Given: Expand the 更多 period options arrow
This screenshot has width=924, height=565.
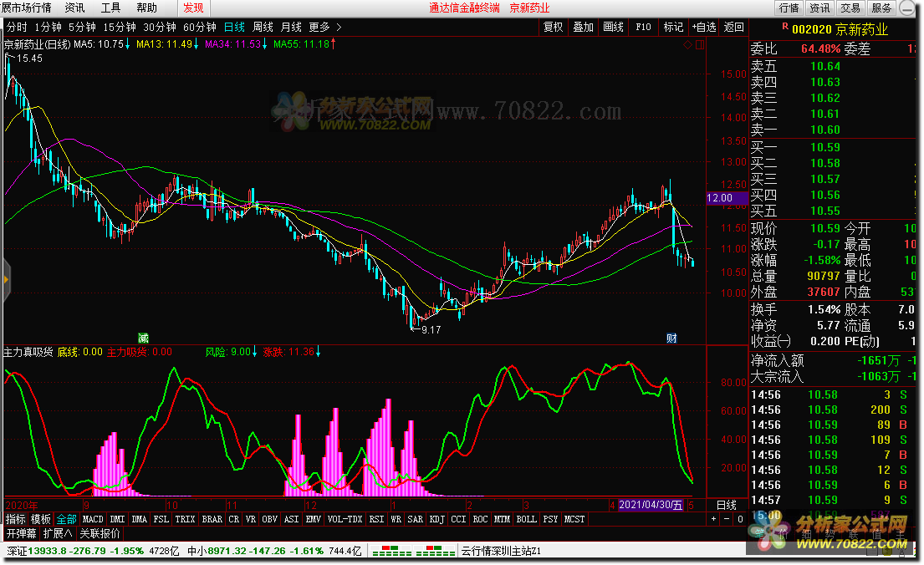Looking at the screenshot, I should click(339, 27).
